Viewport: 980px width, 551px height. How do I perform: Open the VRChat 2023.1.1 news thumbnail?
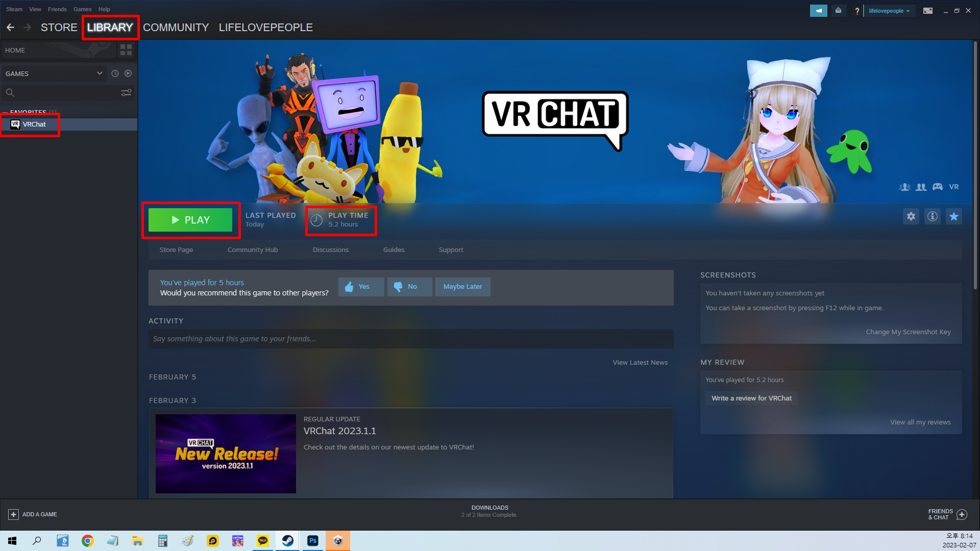[x=226, y=454]
